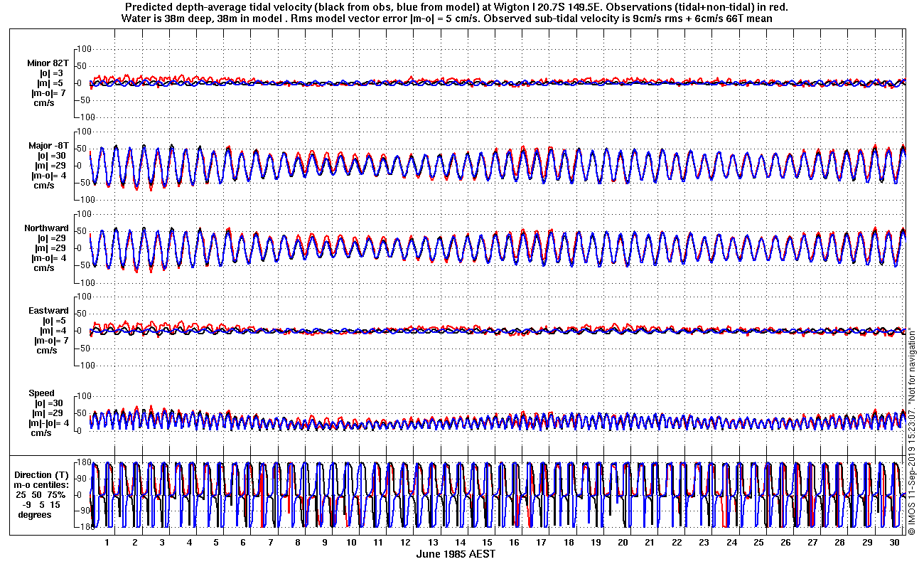
Task: Select the 'Eastward' panel label
Action: tap(48, 311)
